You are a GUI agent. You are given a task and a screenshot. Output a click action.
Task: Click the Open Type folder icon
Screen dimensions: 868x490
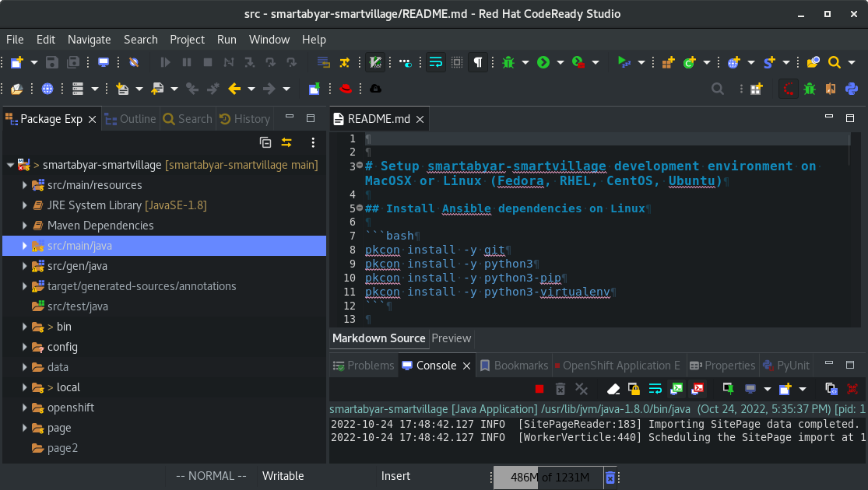click(x=814, y=62)
